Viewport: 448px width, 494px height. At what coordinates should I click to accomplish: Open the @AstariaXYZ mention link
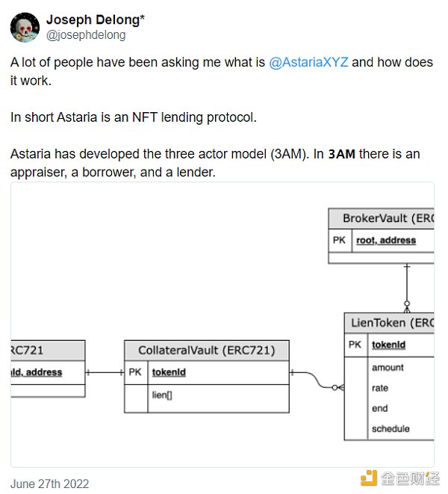pos(308,63)
